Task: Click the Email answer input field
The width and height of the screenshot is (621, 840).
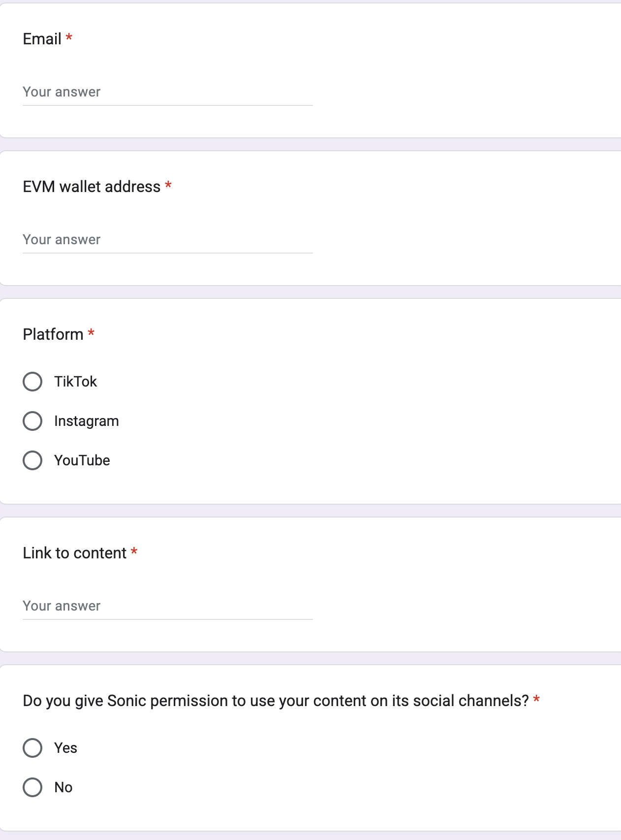Action: pos(167,92)
